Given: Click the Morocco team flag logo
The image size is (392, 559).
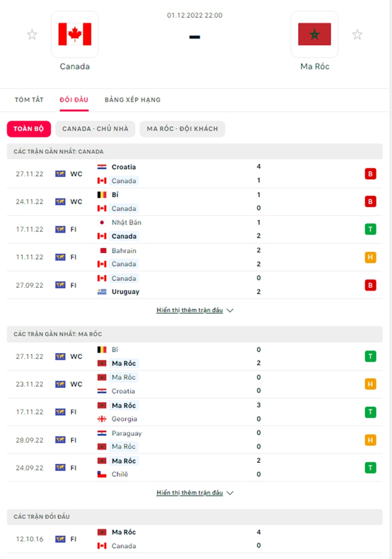Looking at the screenshot, I should click(x=314, y=34).
